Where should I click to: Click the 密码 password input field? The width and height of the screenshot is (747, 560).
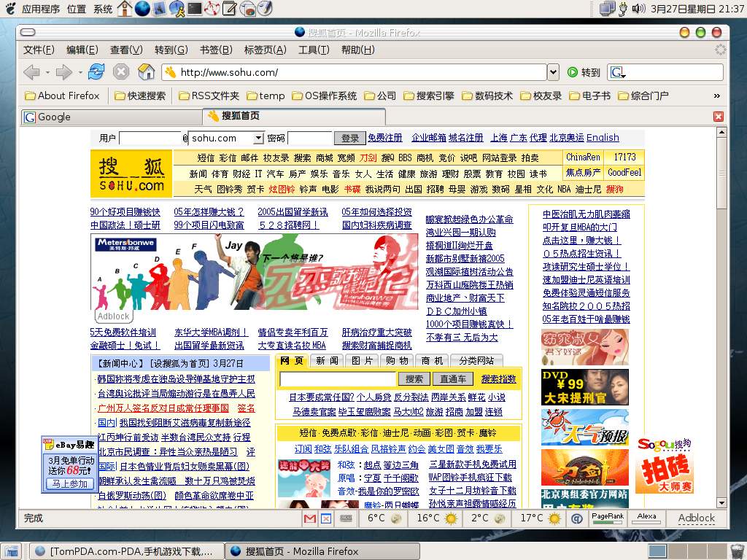[x=309, y=138]
